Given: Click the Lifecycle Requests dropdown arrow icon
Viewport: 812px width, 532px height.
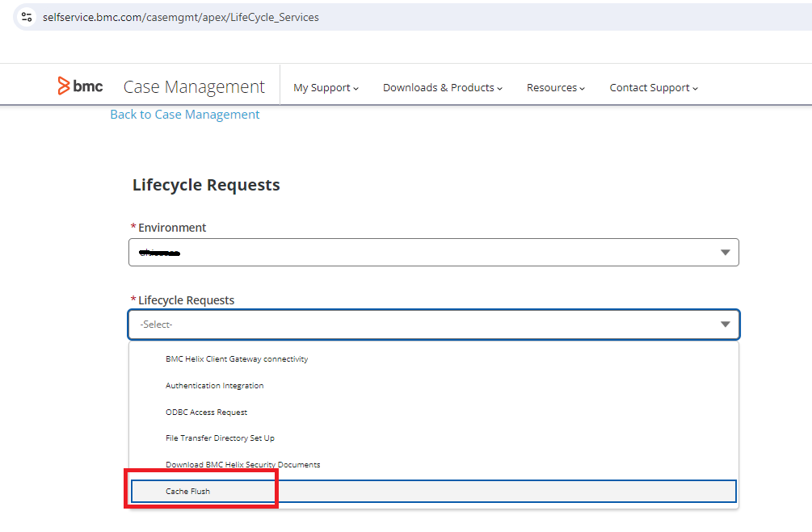Looking at the screenshot, I should [725, 325].
